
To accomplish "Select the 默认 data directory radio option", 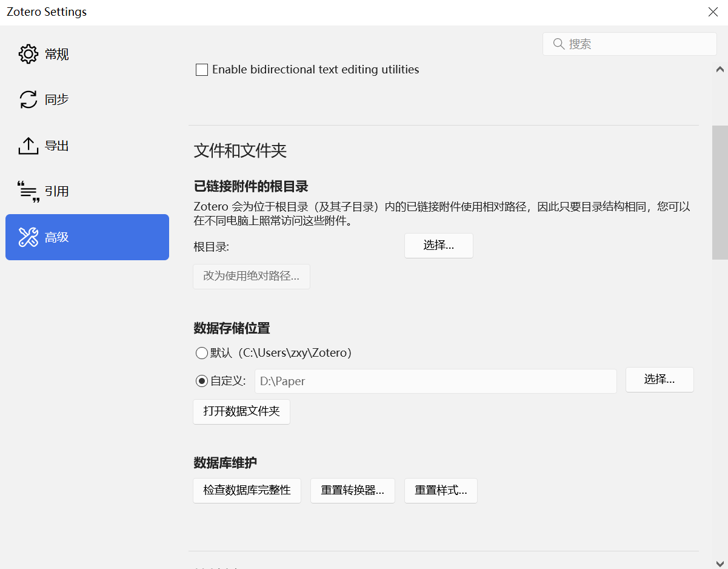I will click(x=202, y=353).
